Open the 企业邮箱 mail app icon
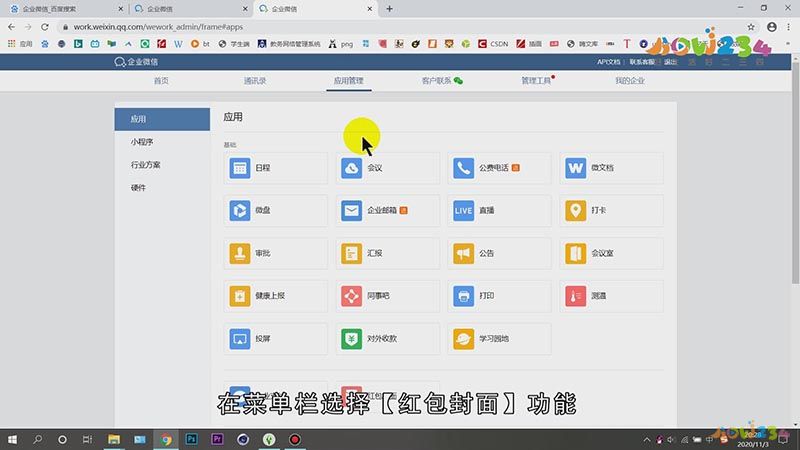The image size is (800, 450). (352, 210)
